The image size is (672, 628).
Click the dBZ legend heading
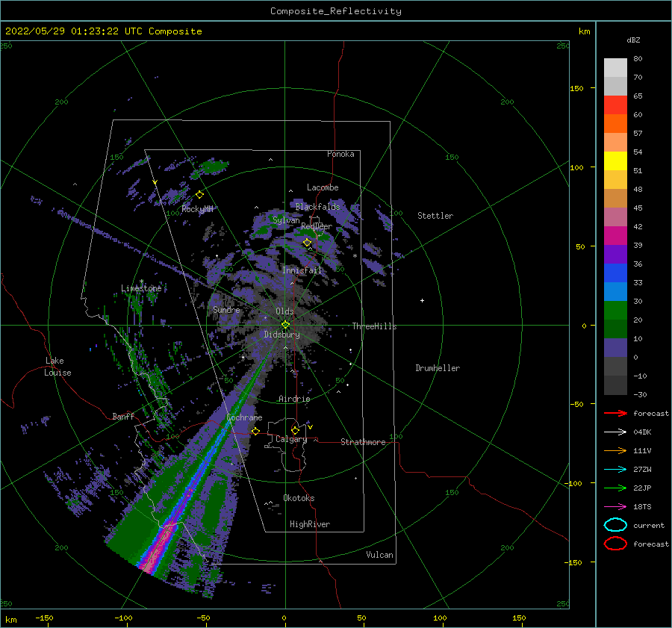633,40
